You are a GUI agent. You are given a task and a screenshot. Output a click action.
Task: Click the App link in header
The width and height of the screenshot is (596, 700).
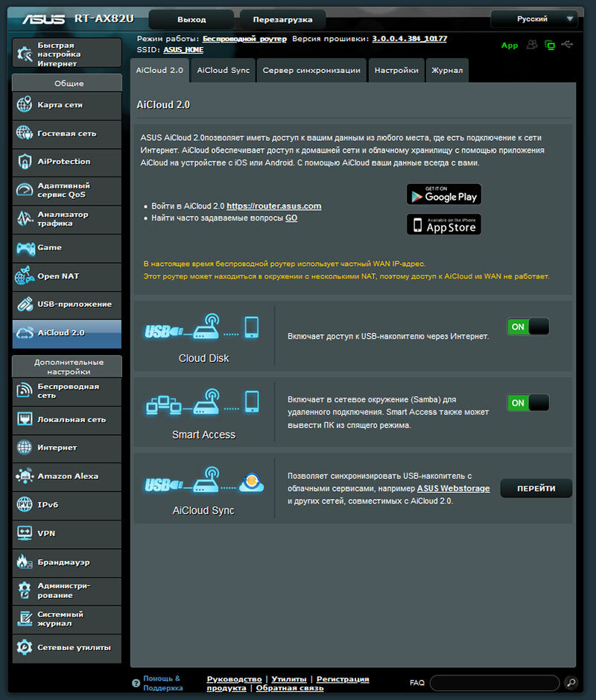510,45
